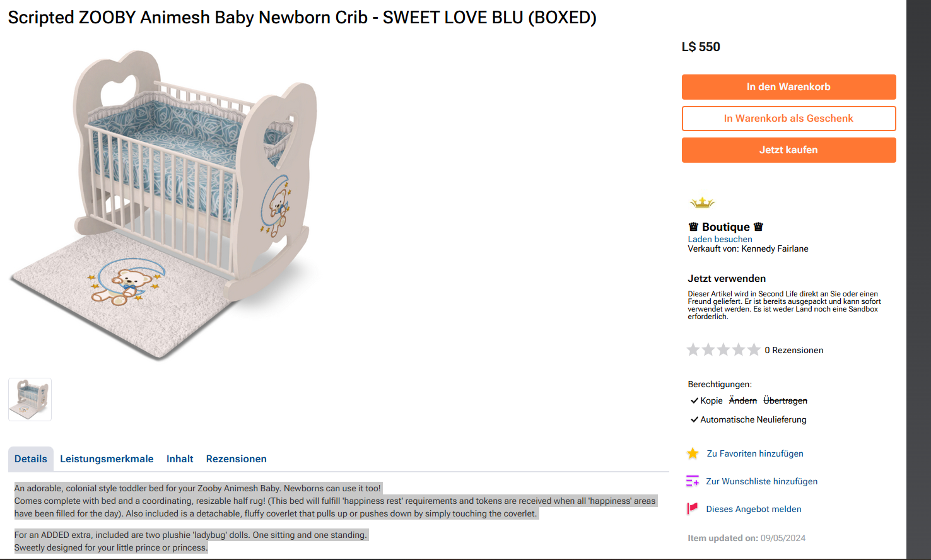Open the Inhalt tab
931x560 pixels.
coord(180,459)
